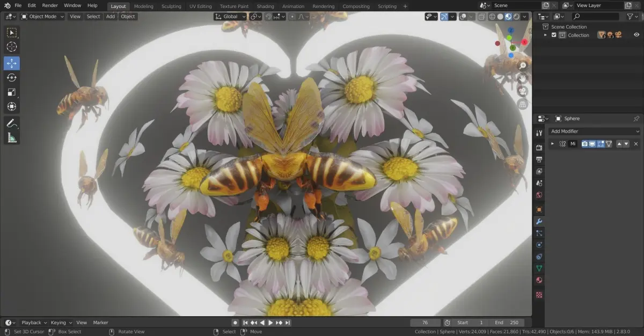Select the Measure tool
Viewport: 644px width, 336px height.
tap(12, 138)
